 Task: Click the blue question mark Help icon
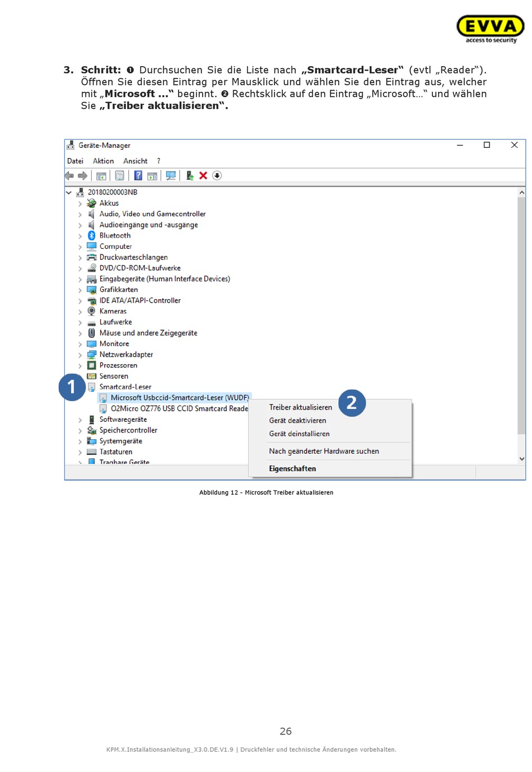(138, 176)
